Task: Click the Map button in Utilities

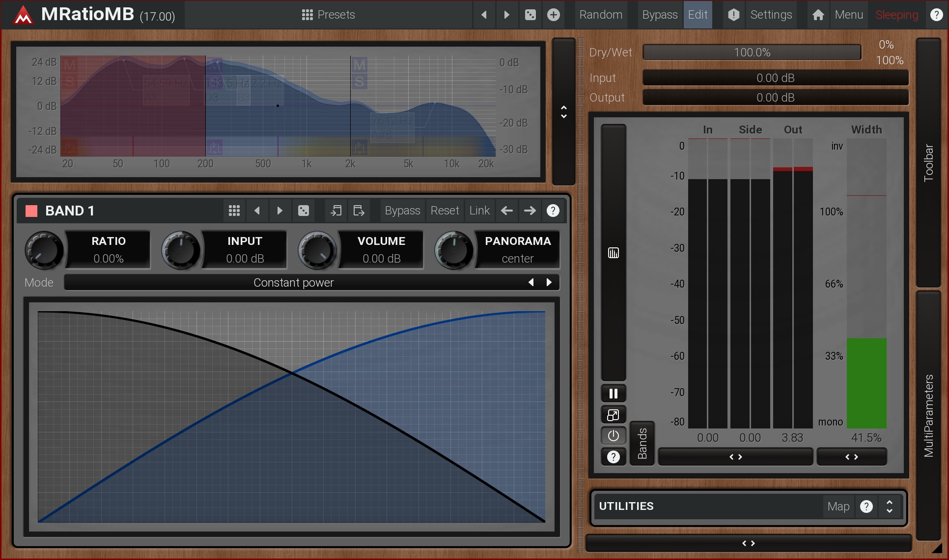Action: point(838,507)
